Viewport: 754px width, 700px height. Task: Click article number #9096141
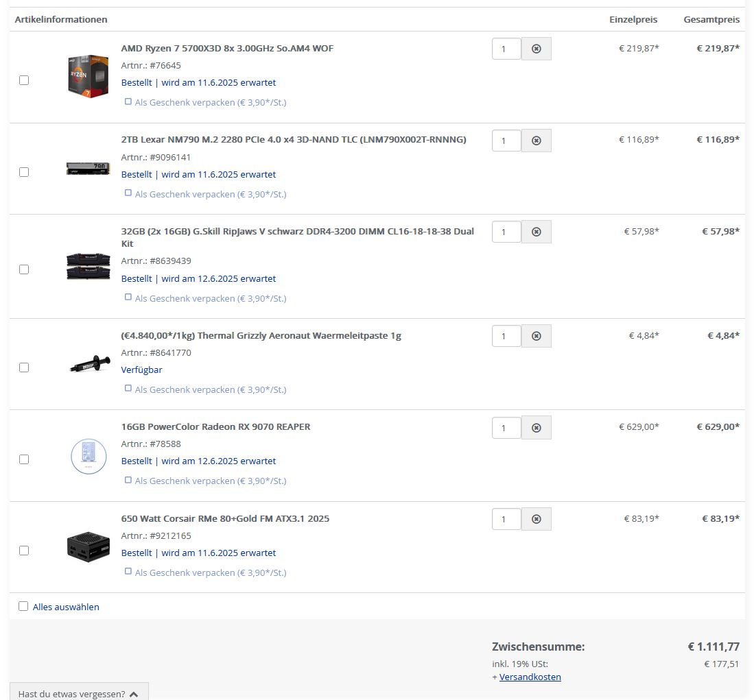170,157
